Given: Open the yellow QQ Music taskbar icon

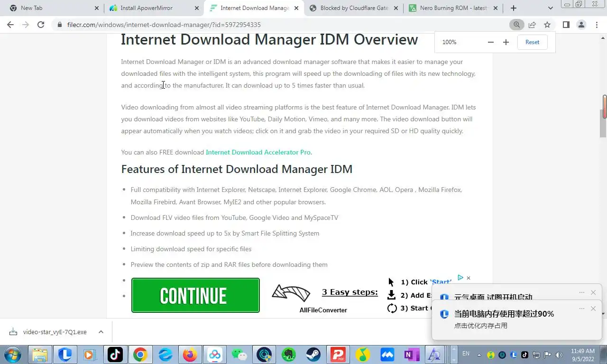Looking at the screenshot, I should pos(363,355).
